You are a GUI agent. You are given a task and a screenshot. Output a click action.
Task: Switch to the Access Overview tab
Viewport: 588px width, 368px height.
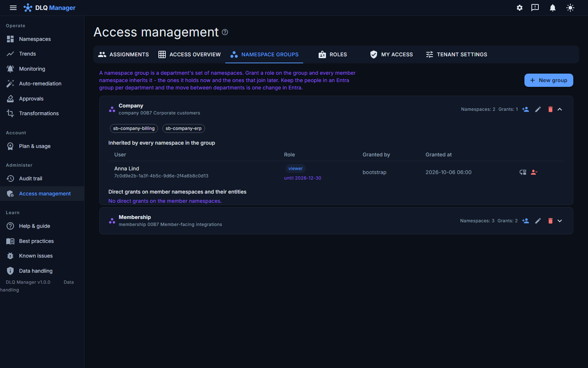[x=190, y=54]
